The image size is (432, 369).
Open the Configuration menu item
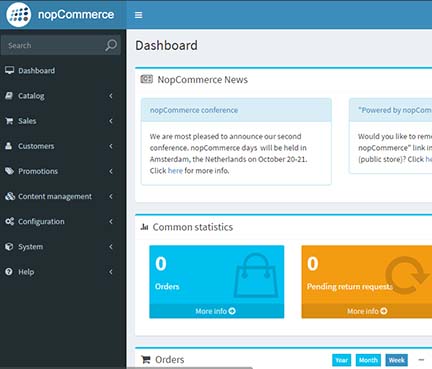[x=63, y=221]
